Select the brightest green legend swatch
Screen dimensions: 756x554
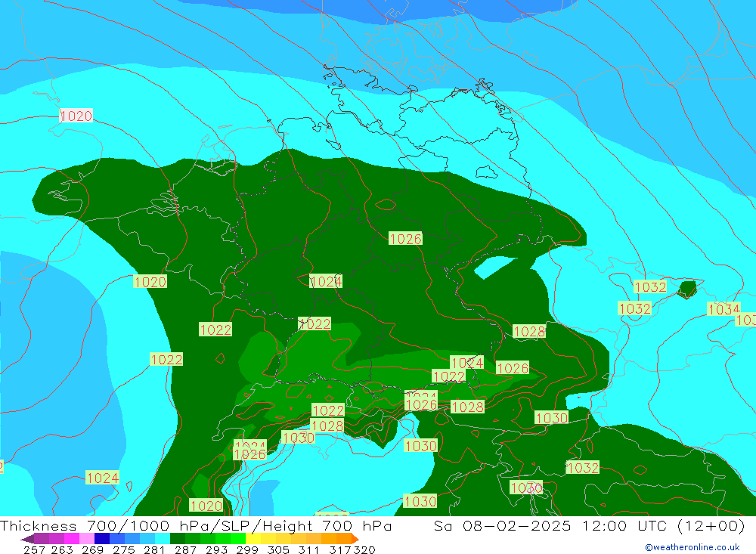(x=238, y=539)
